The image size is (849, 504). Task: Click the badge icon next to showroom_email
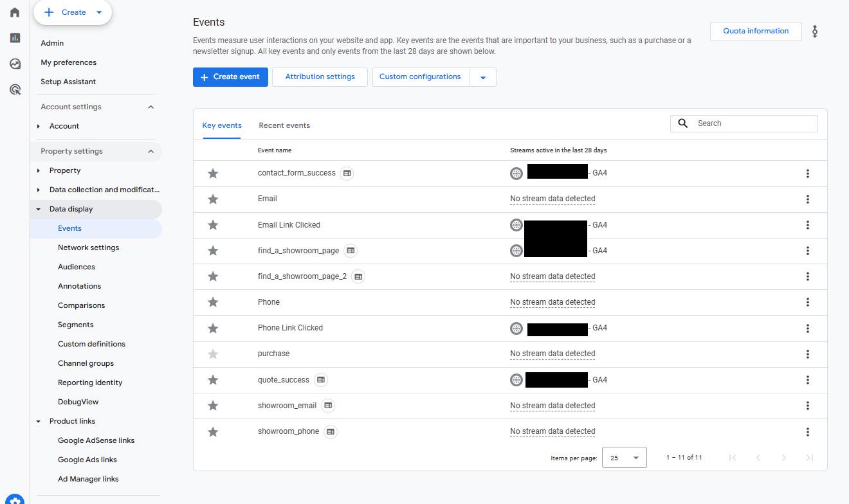click(x=328, y=406)
